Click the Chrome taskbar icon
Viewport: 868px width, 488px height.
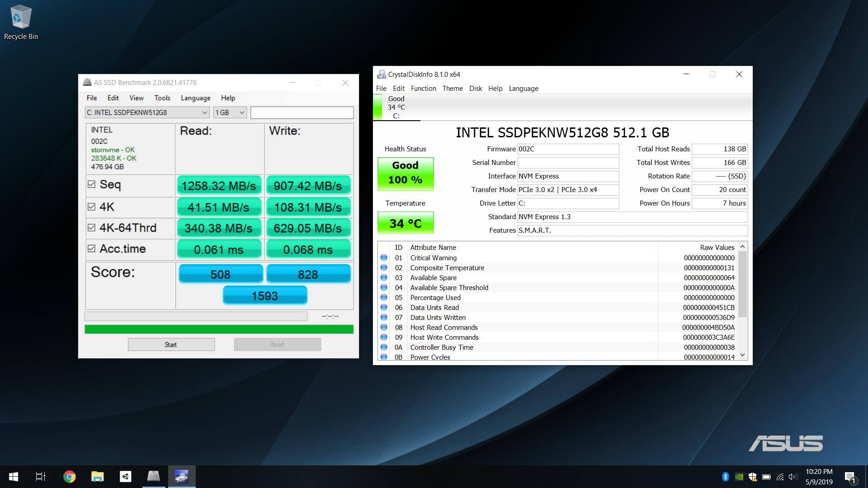tap(69, 477)
